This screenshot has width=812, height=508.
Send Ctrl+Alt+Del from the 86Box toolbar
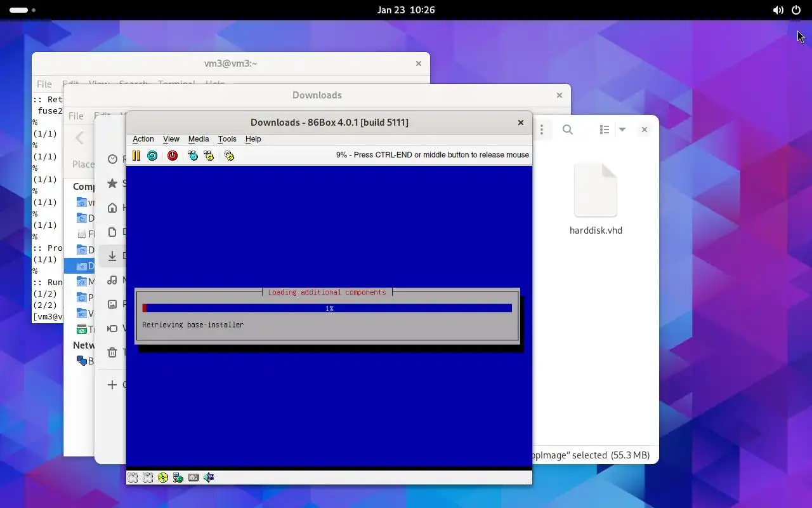(193, 156)
